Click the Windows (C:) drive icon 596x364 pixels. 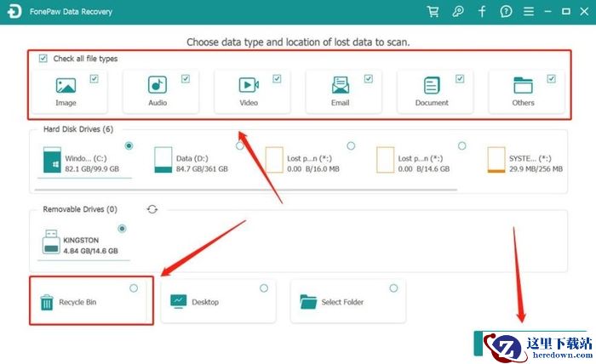pyautogui.click(x=52, y=160)
